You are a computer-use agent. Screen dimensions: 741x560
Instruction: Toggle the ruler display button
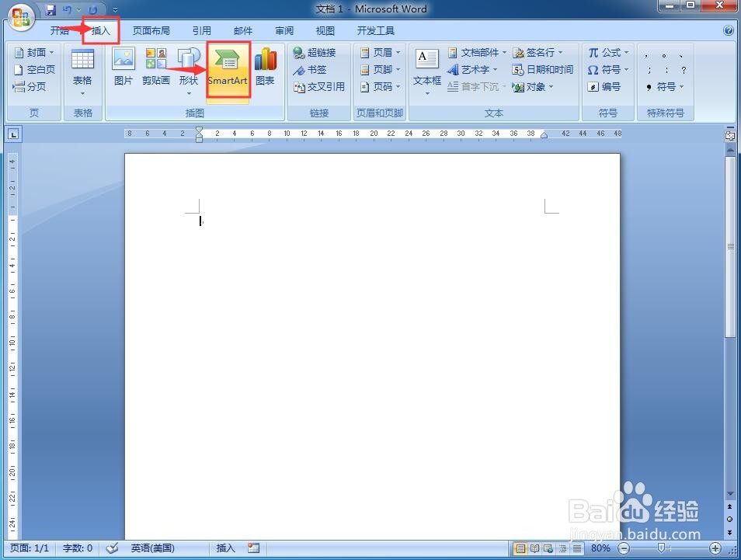coord(730,136)
